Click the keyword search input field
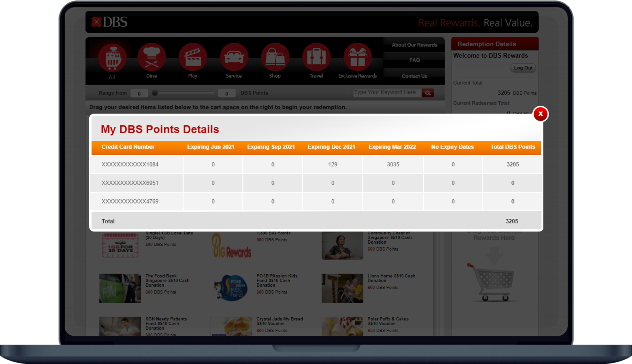The height and width of the screenshot is (364, 632). [x=387, y=93]
